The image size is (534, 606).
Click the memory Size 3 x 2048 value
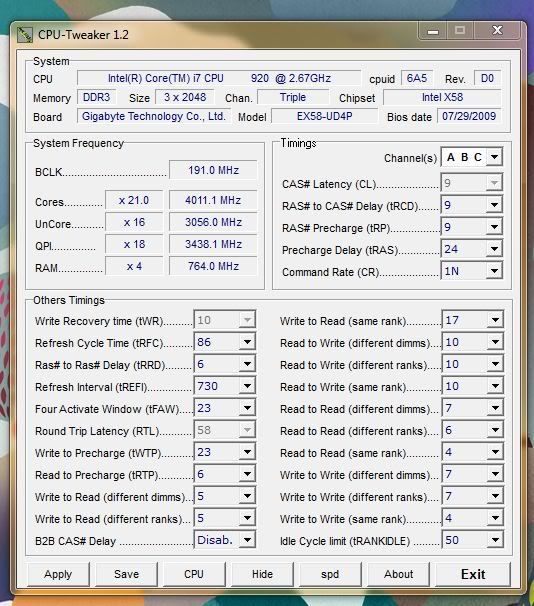pyautogui.click(x=185, y=97)
